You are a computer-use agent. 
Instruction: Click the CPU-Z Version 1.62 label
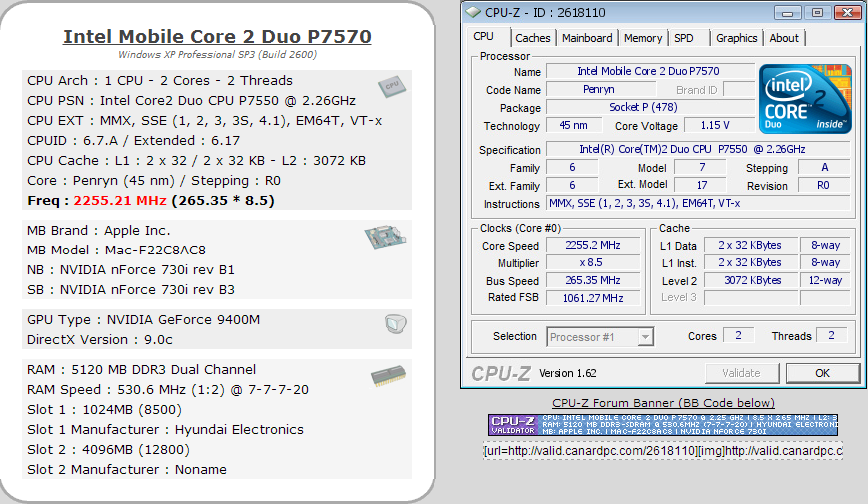pyautogui.click(x=568, y=374)
